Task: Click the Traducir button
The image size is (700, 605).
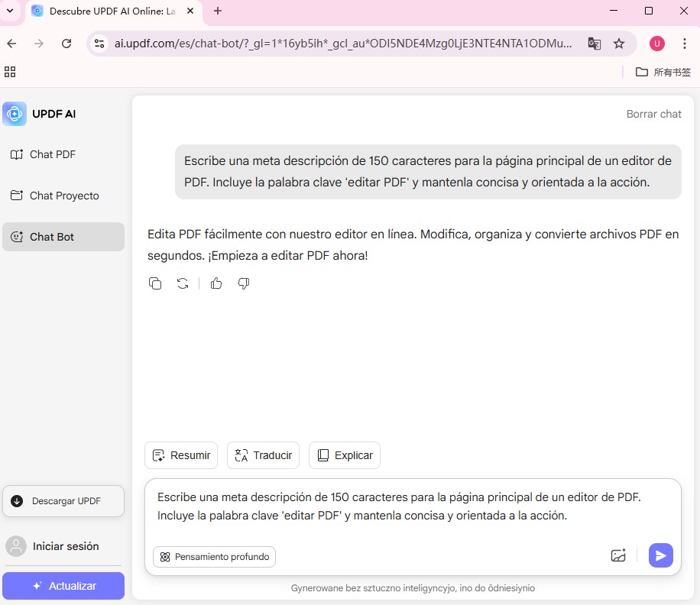Action: (x=263, y=455)
